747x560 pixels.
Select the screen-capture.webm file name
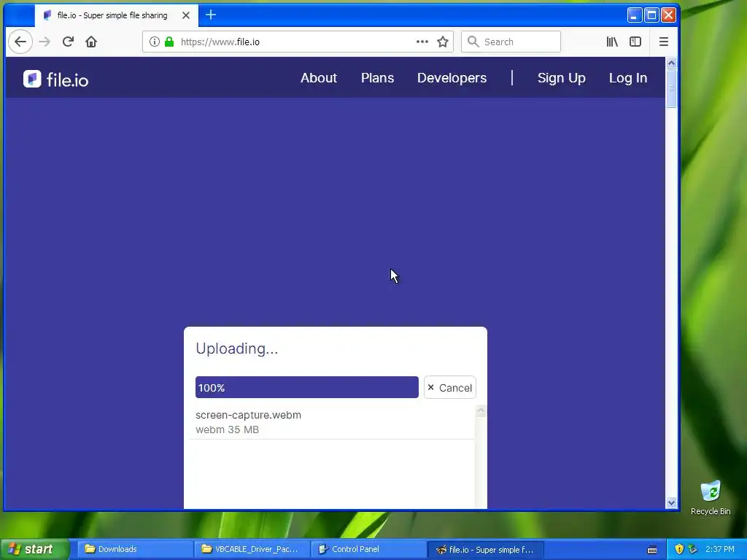click(248, 415)
